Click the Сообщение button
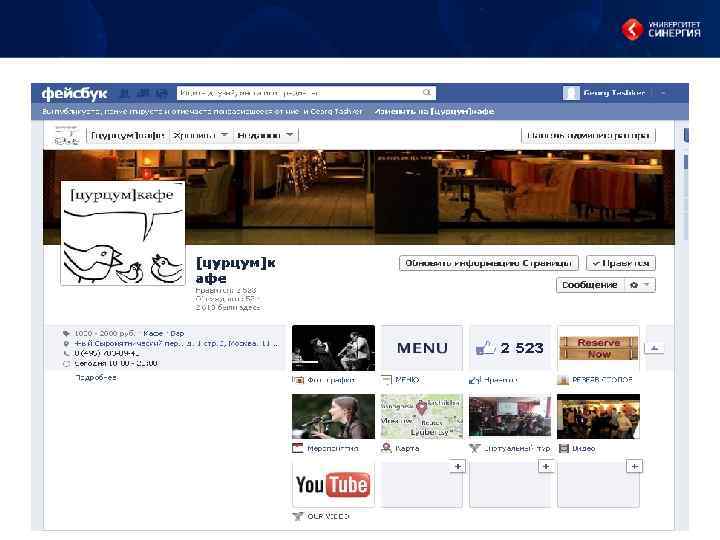Viewport: 720px width, 540px height. pos(590,285)
